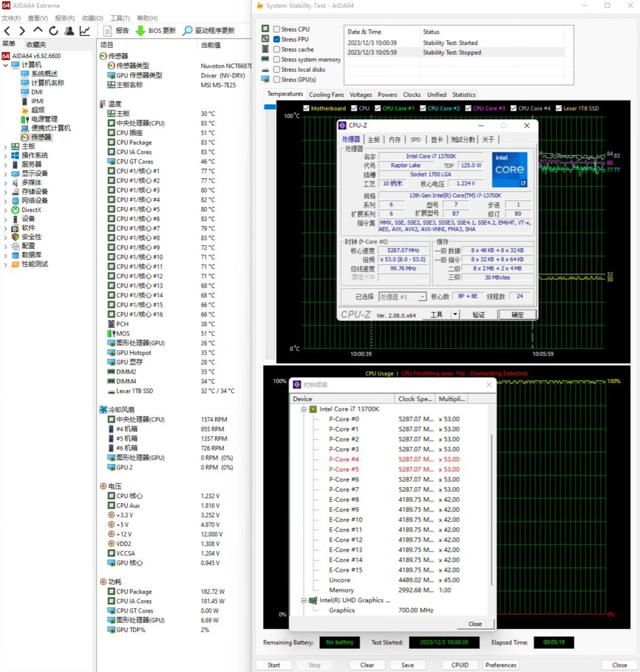Image resolution: width=640 pixels, height=672 pixels.
Task: Open 报告(R) menu
Action: click(65, 18)
